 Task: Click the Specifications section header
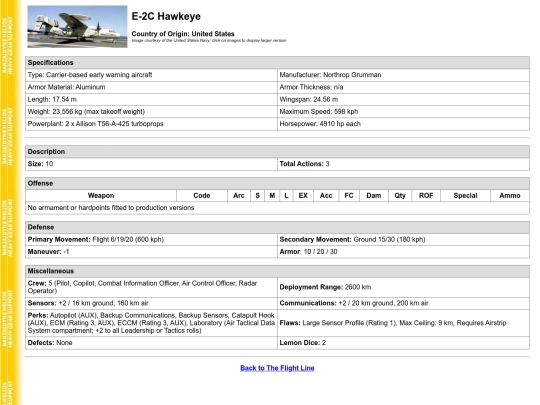point(277,63)
